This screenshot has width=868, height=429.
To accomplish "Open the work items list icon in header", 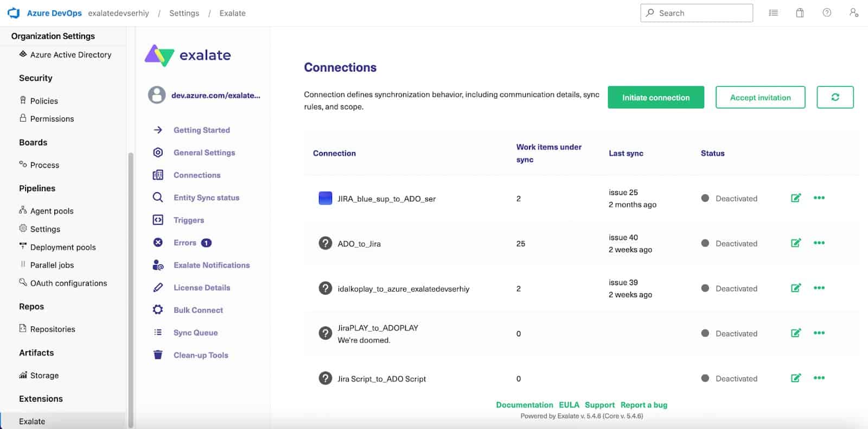I will [774, 13].
